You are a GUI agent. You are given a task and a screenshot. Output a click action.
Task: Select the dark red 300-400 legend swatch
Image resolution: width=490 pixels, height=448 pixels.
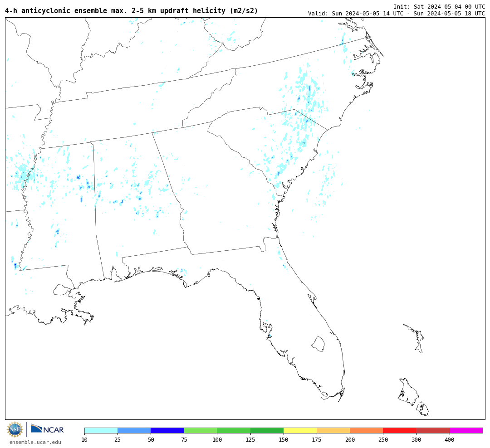[433, 430]
